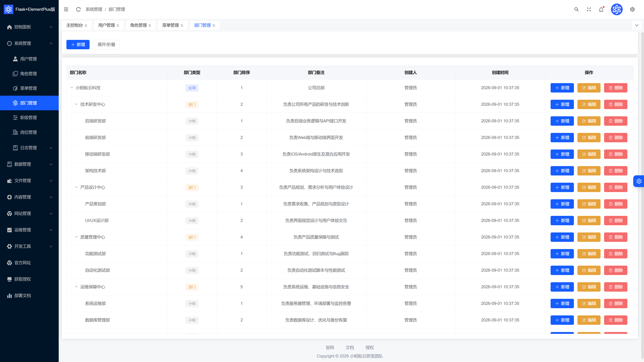644x362 pixels.
Task: Collapse the 小蚂蚁云科技 tree row
Action: [71, 88]
